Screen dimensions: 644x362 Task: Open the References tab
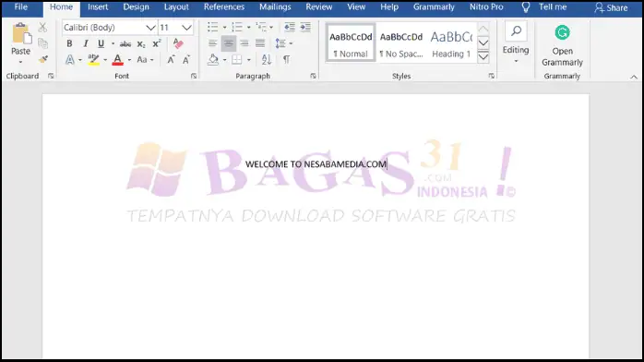(x=224, y=7)
